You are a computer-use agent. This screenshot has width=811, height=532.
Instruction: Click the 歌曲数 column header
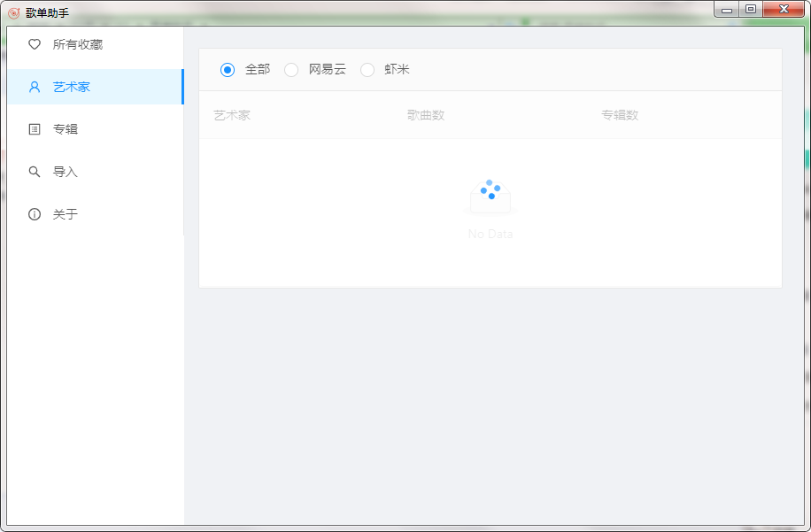[x=426, y=115]
